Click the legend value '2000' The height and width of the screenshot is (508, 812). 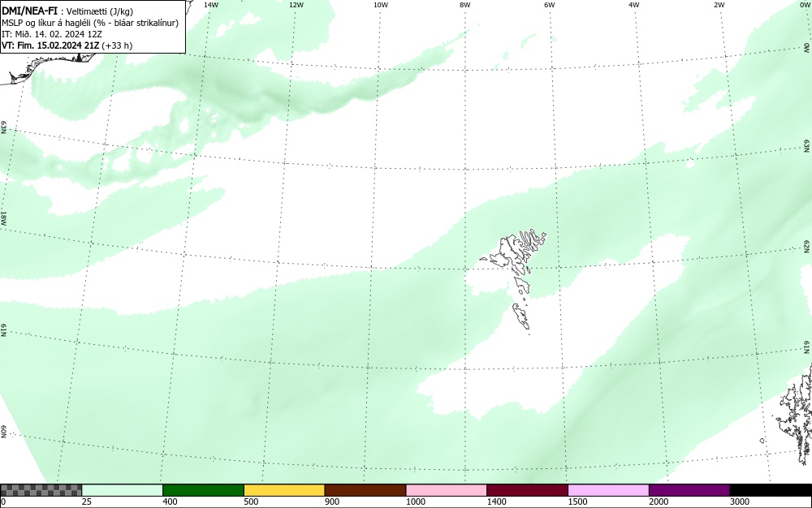tap(659, 502)
